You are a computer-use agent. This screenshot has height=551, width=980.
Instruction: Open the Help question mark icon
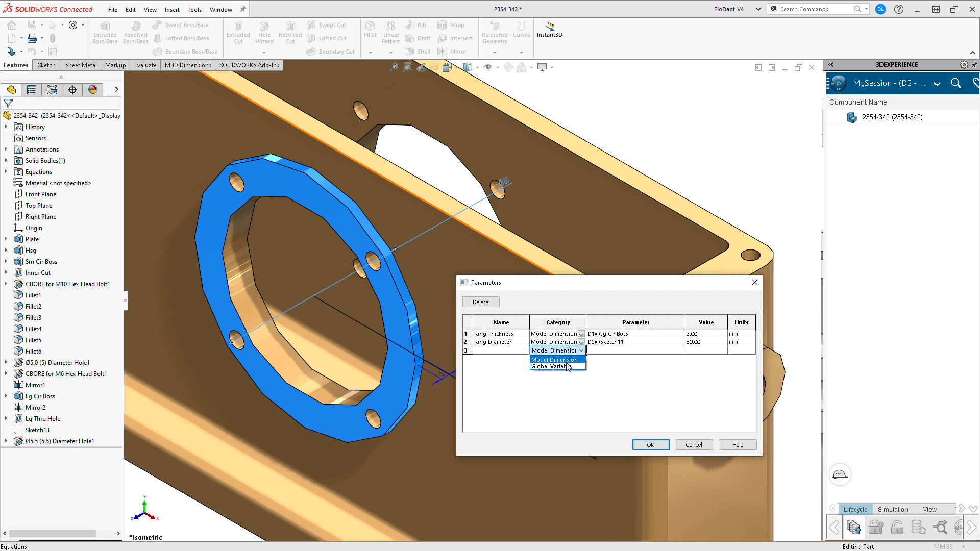[899, 9]
